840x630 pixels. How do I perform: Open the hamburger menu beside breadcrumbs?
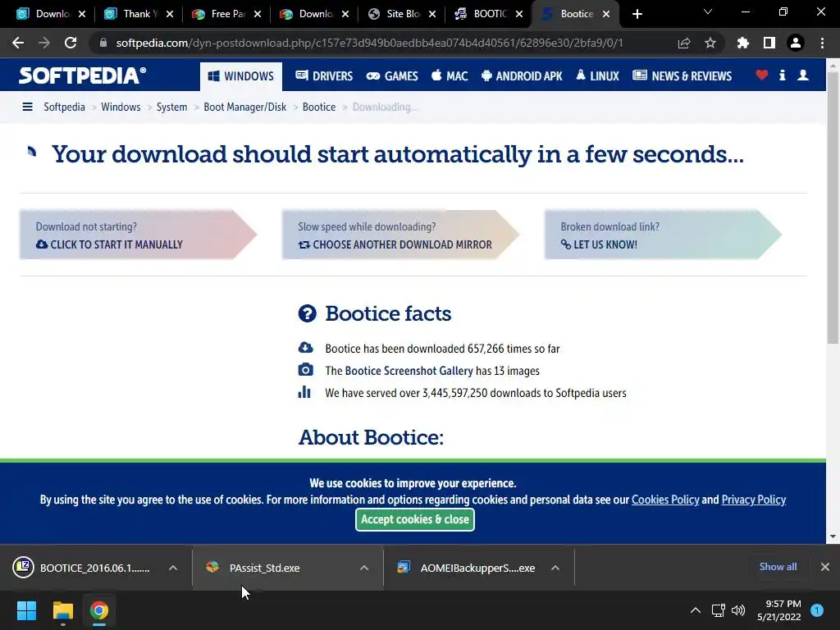[x=27, y=107]
